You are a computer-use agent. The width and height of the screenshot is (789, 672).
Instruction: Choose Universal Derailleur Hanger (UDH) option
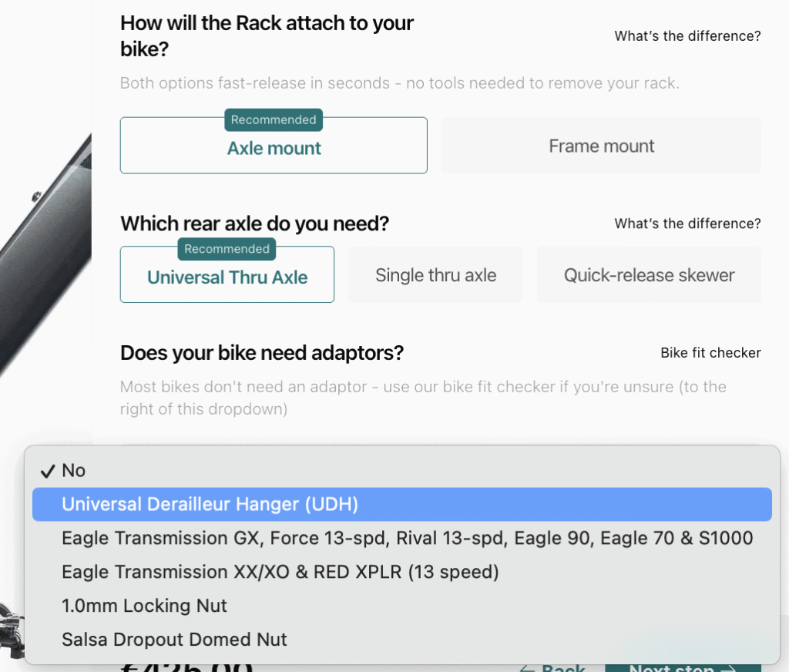pyautogui.click(x=210, y=504)
